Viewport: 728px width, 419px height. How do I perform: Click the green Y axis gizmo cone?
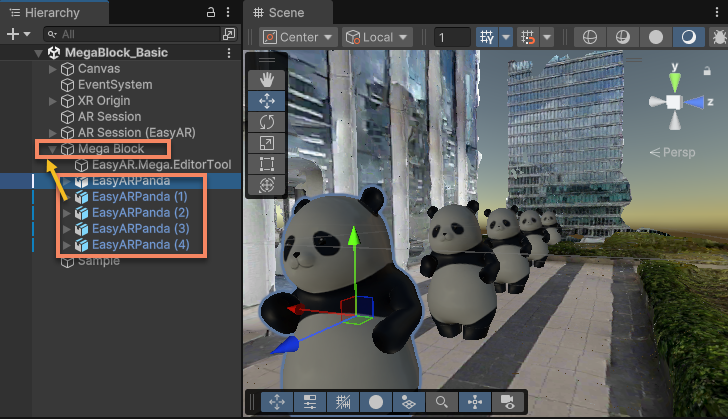[x=675, y=82]
